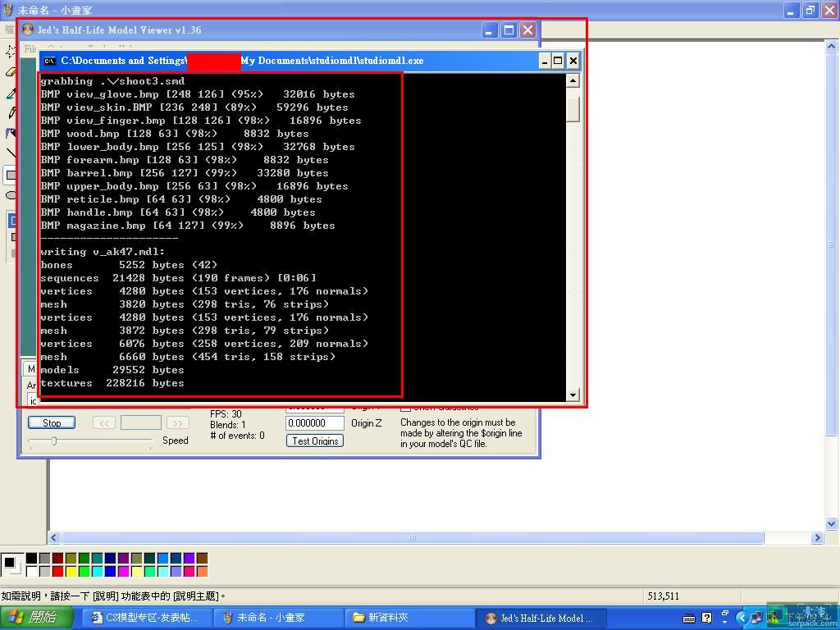
Task: Click the '513,511' cursor coordinates in status bar
Action: [x=663, y=596]
